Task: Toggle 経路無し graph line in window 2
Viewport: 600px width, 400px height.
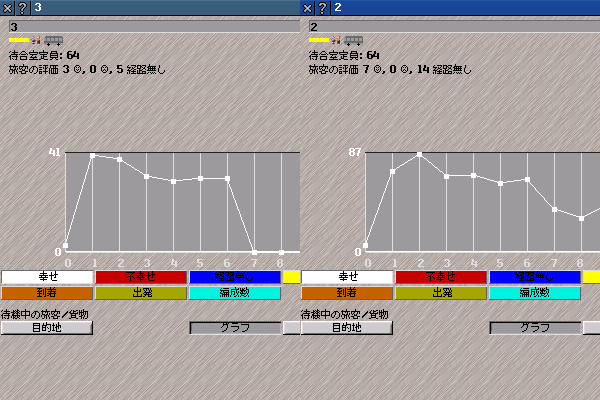Action: point(535,277)
